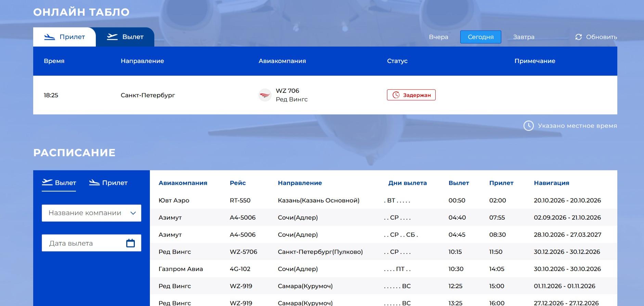Click flight number WZ 706
Screen dimensions: 644x306
coord(287,91)
